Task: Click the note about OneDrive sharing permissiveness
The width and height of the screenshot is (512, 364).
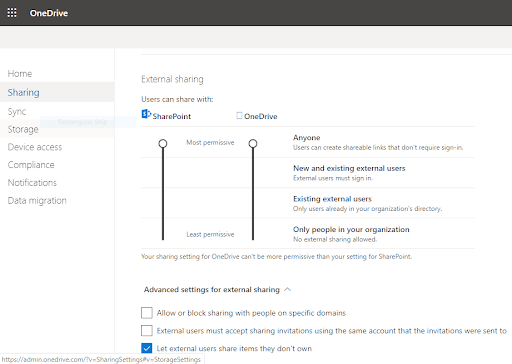Action: [x=276, y=257]
